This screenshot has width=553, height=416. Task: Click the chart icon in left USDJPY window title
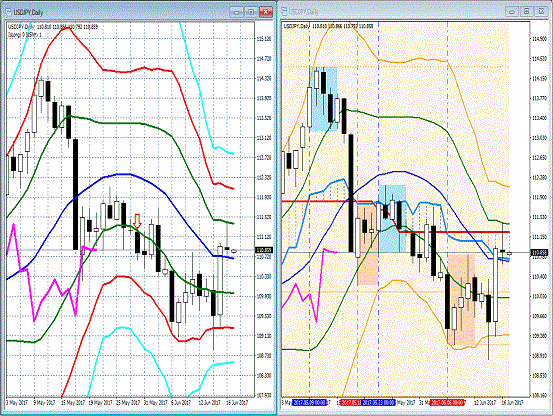[x=8, y=12]
